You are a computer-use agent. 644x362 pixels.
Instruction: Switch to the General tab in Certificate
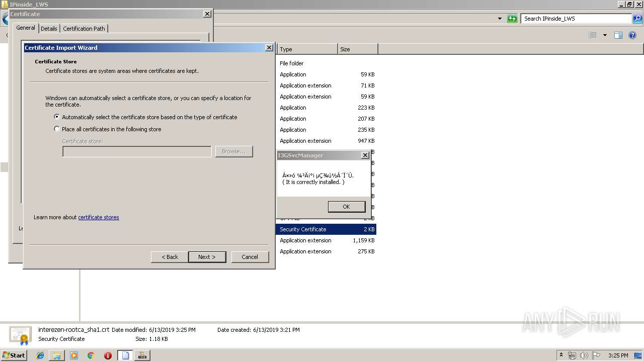pos(26,28)
